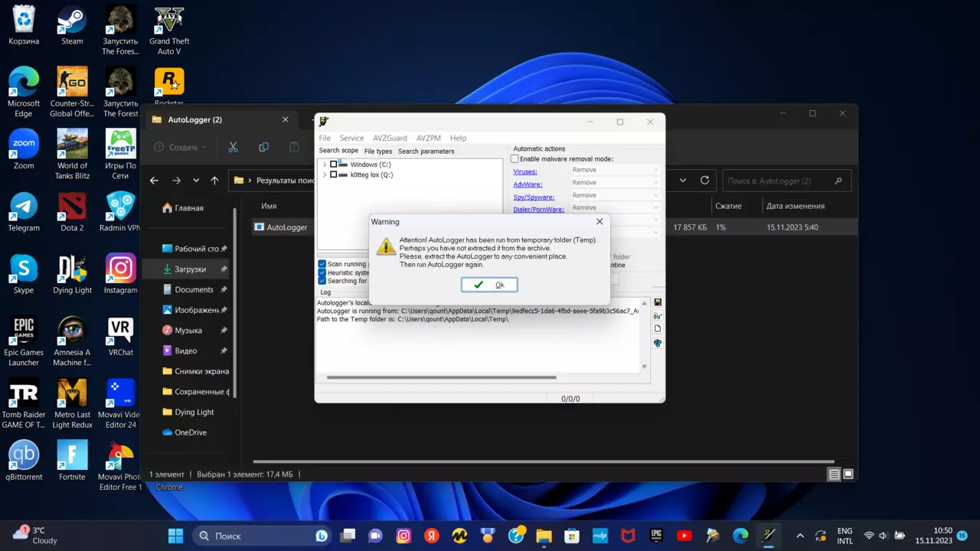Click the Windows Start button
This screenshot has width=980, height=551.
[175, 536]
